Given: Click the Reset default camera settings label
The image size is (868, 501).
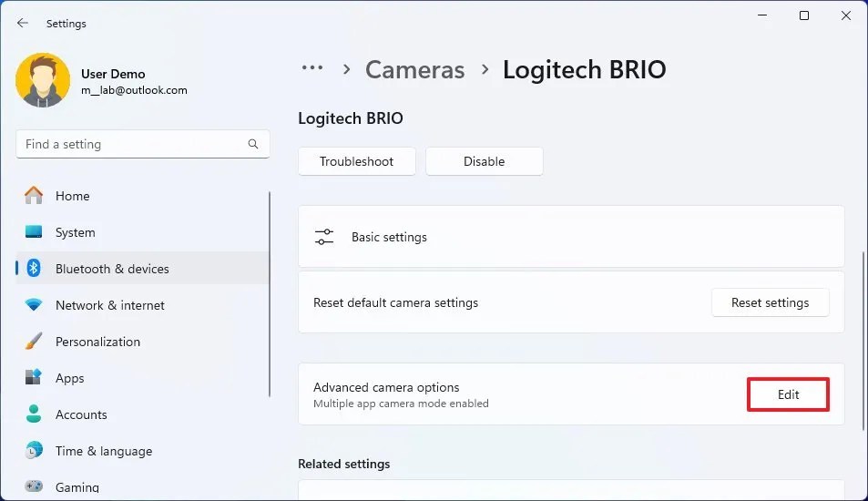Looking at the screenshot, I should pos(395,302).
